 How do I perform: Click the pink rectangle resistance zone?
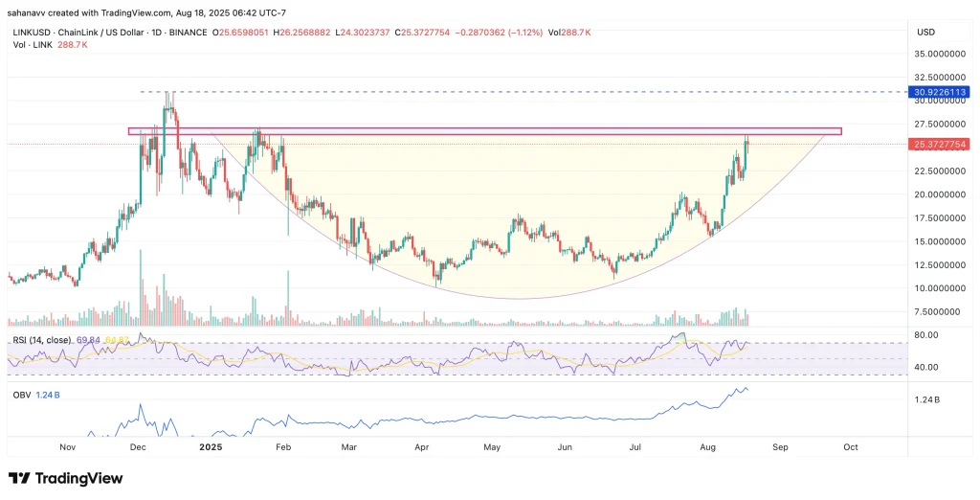[485, 131]
